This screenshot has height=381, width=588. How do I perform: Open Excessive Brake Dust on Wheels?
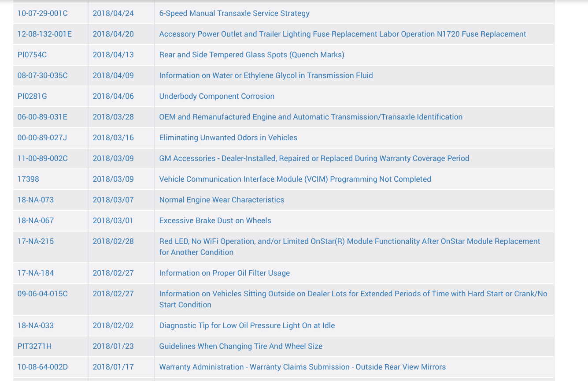215,220
